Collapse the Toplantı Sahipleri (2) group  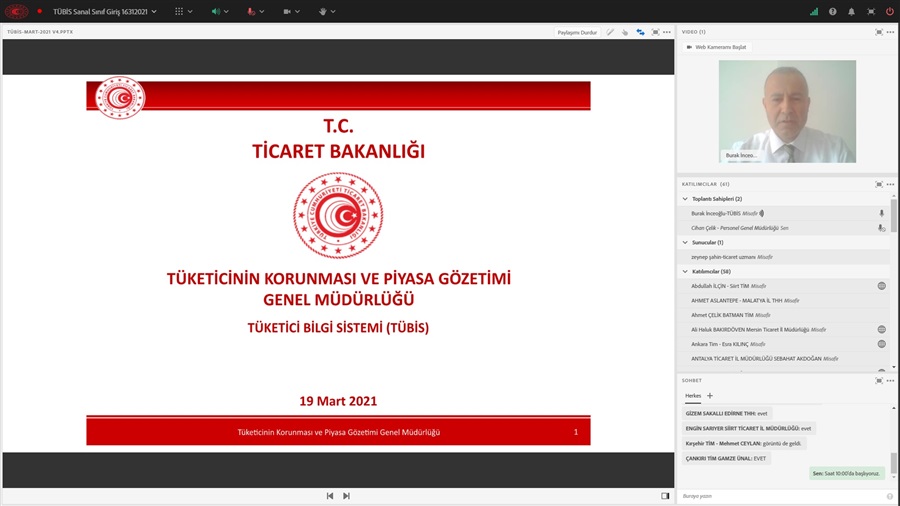click(685, 198)
